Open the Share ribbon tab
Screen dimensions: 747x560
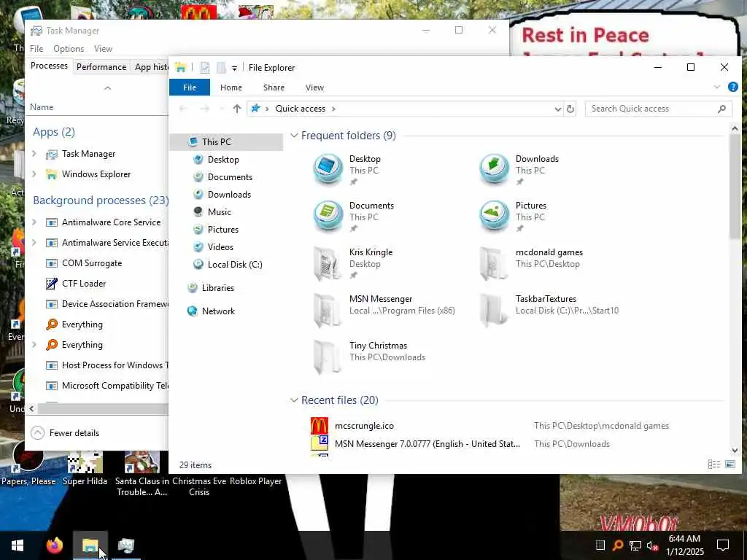pyautogui.click(x=274, y=87)
